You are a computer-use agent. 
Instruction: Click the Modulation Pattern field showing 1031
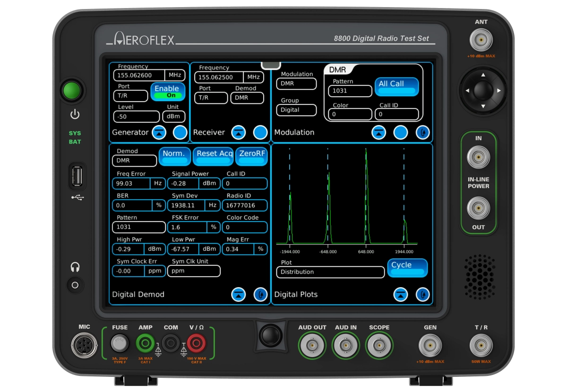(x=350, y=91)
